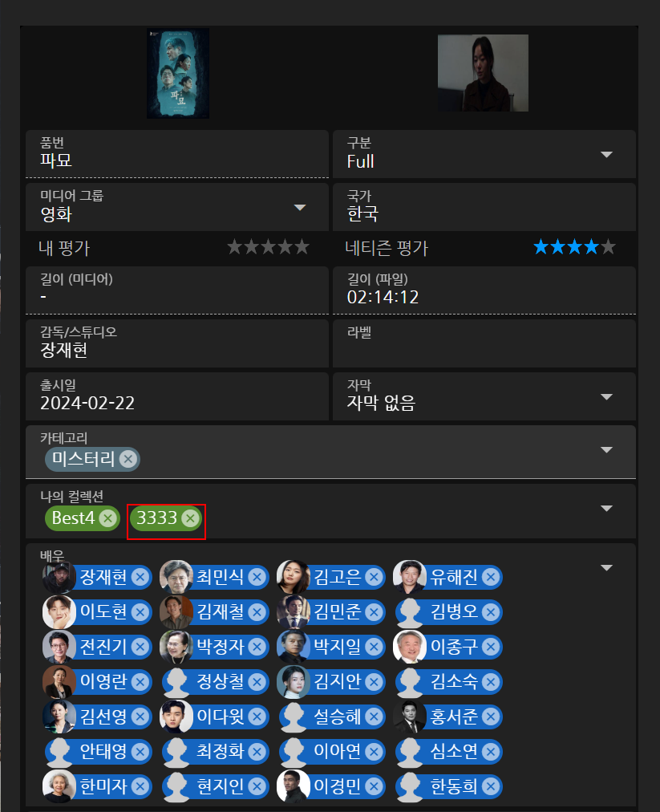Image resolution: width=660 pixels, height=812 pixels.
Task: Expand the 카테고리 dropdown arrow
Action: tap(606, 449)
